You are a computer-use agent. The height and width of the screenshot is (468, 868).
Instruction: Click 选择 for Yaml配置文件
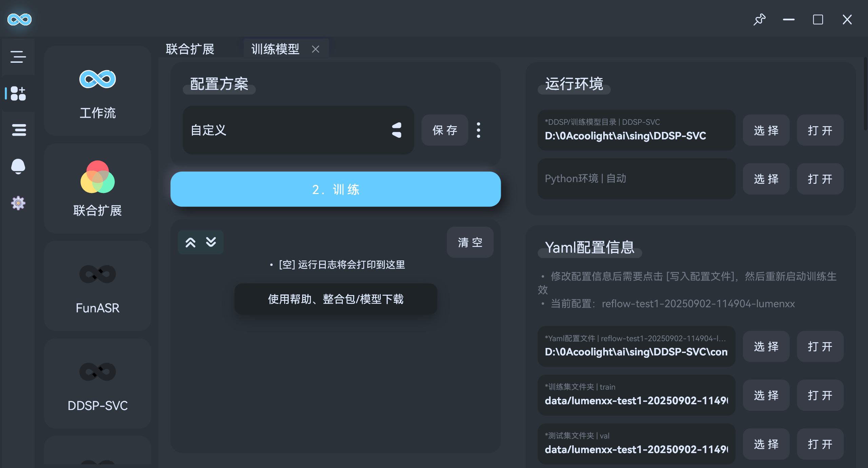766,347
